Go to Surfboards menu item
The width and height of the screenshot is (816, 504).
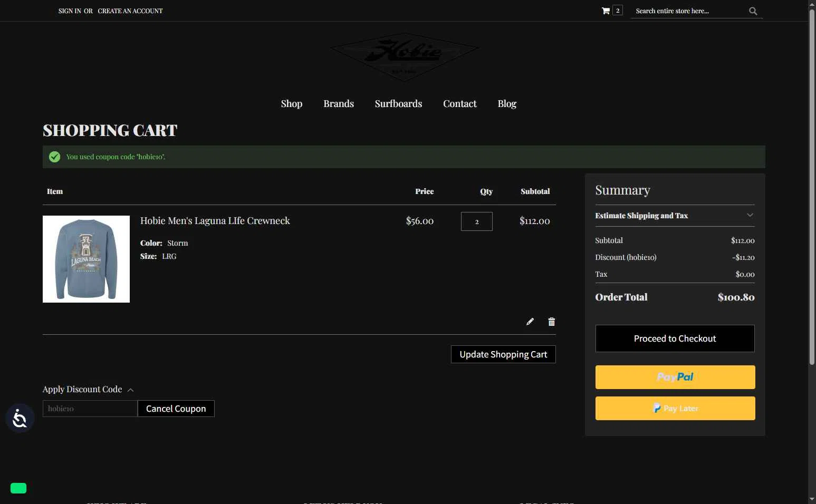(398, 104)
